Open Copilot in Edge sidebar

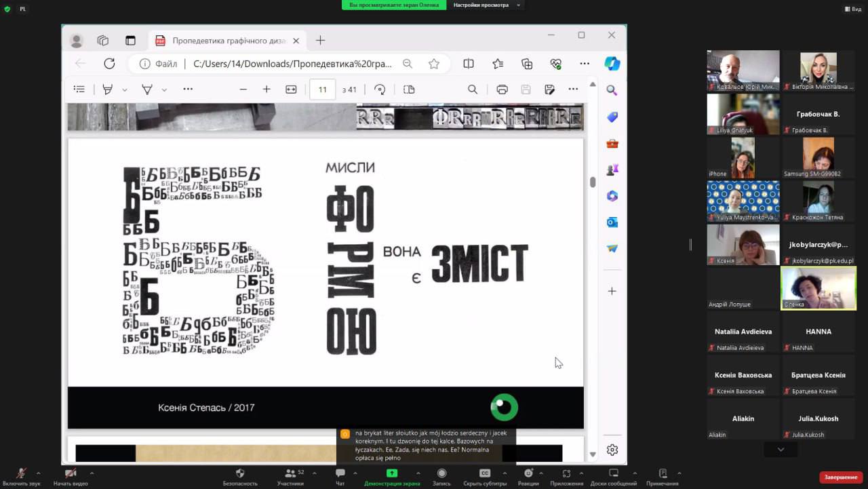coord(612,64)
